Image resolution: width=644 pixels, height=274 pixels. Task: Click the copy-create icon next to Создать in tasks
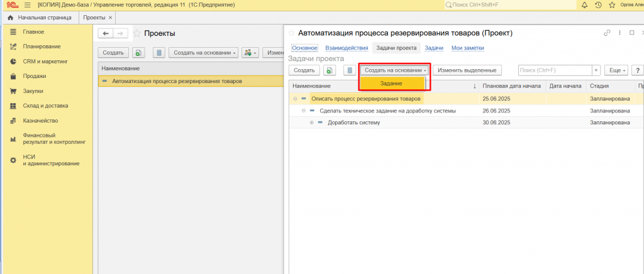click(330, 70)
